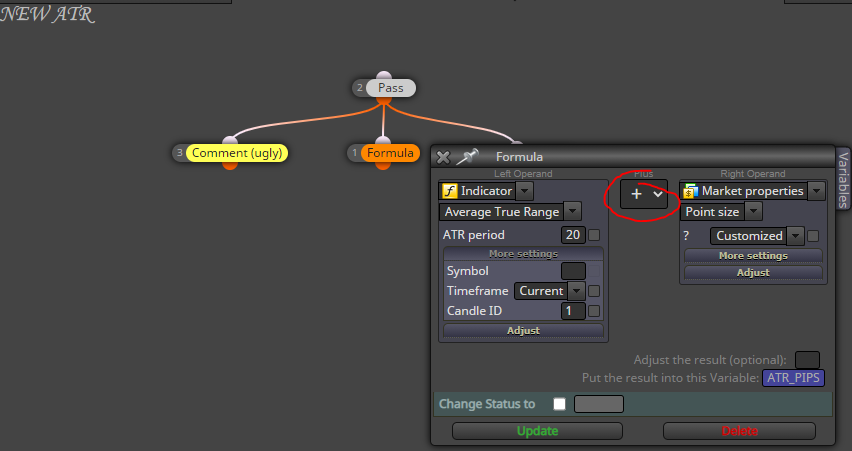This screenshot has height=451, width=852.
Task: Click the Pass node top input connector
Action: pyautogui.click(x=384, y=76)
